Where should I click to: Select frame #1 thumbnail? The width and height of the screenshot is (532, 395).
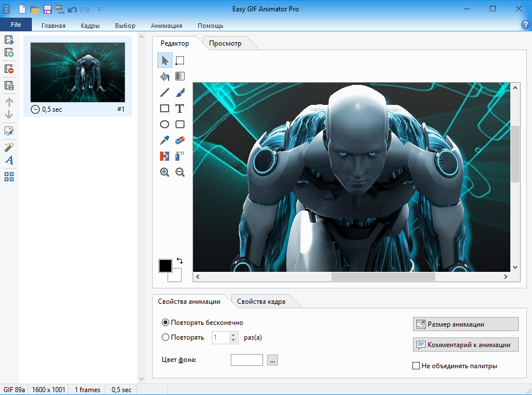tap(77, 72)
